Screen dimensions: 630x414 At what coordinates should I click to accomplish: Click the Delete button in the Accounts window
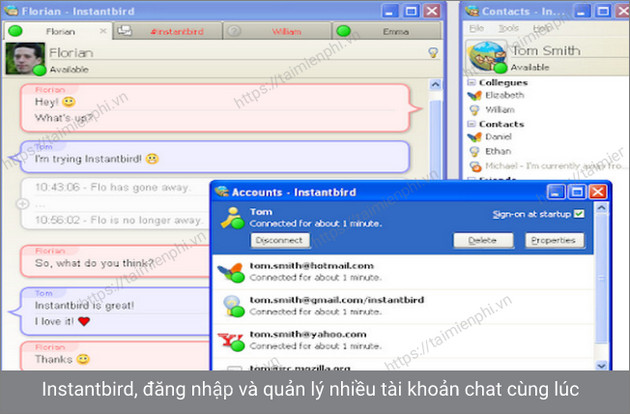pyautogui.click(x=483, y=240)
